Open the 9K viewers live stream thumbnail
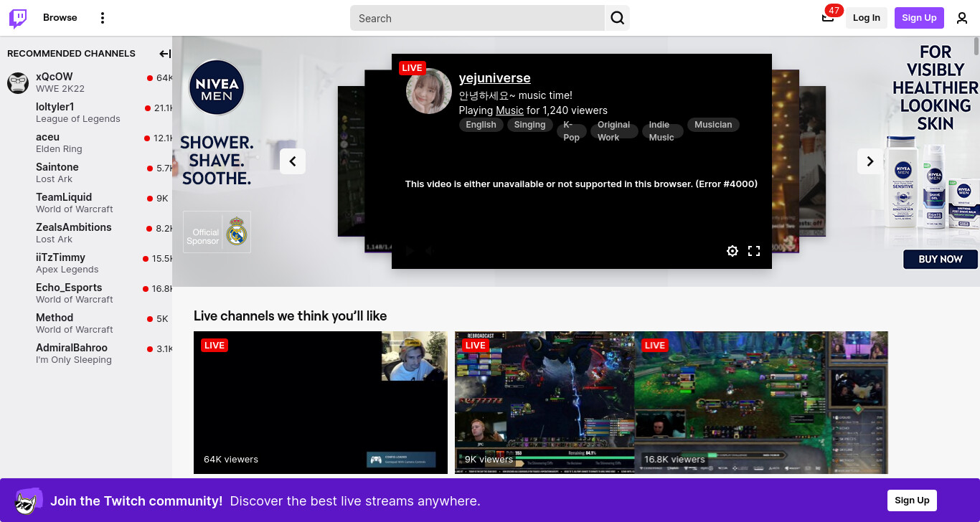The width and height of the screenshot is (980, 522). [545, 402]
